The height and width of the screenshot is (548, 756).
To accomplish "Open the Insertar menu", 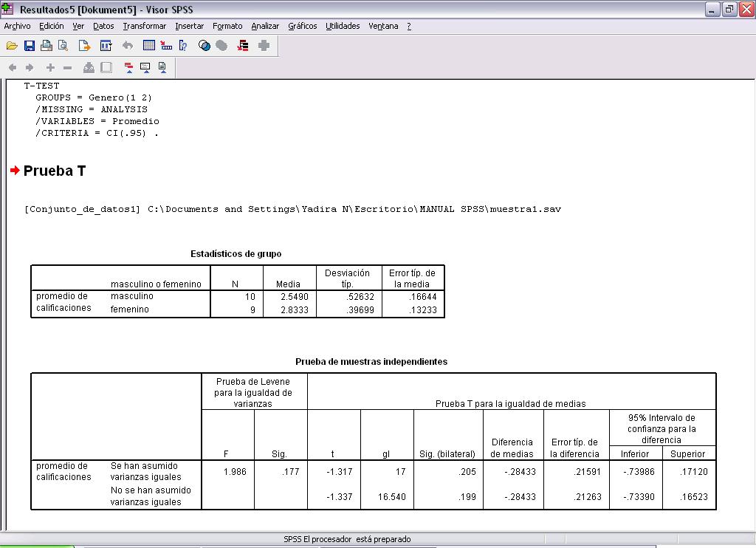I will click(x=190, y=26).
